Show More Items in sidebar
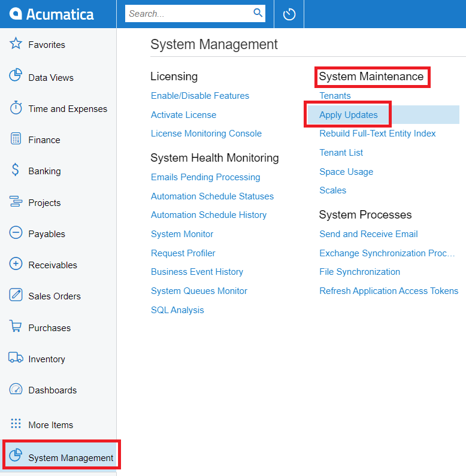The width and height of the screenshot is (466, 476). (x=51, y=425)
